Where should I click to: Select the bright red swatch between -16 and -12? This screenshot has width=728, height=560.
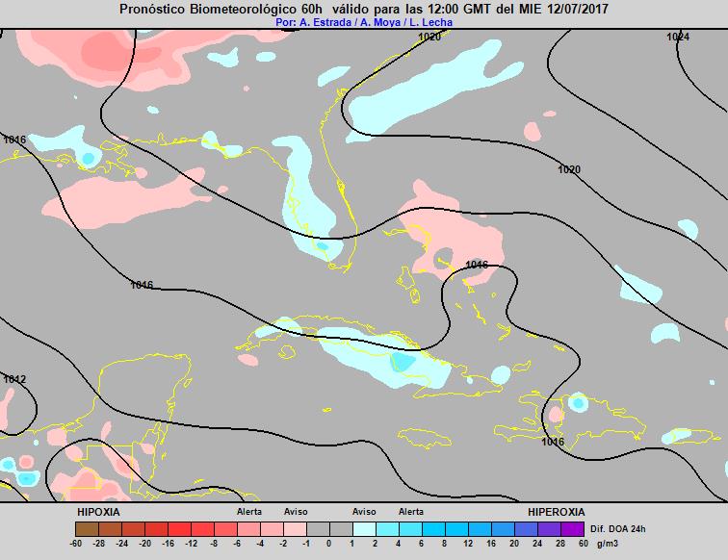point(179,529)
